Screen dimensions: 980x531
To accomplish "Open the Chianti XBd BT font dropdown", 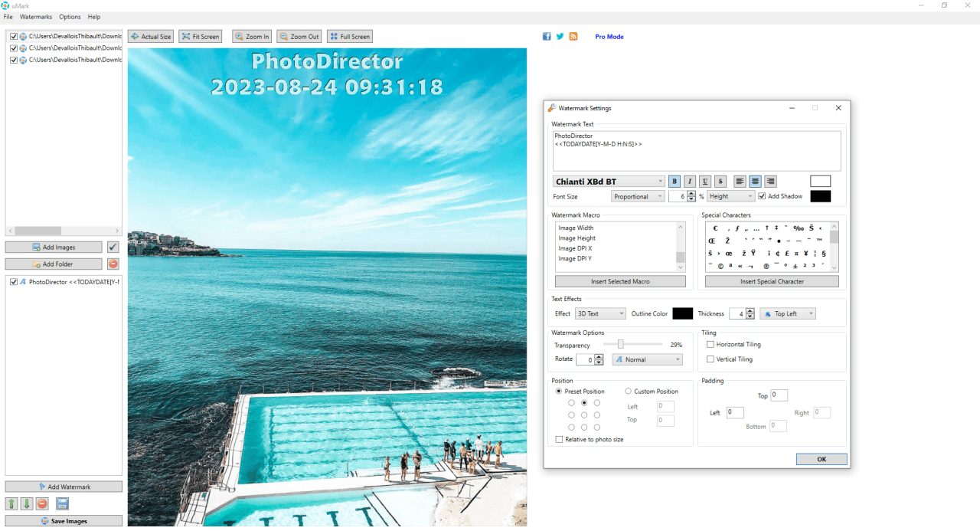I will (609, 182).
